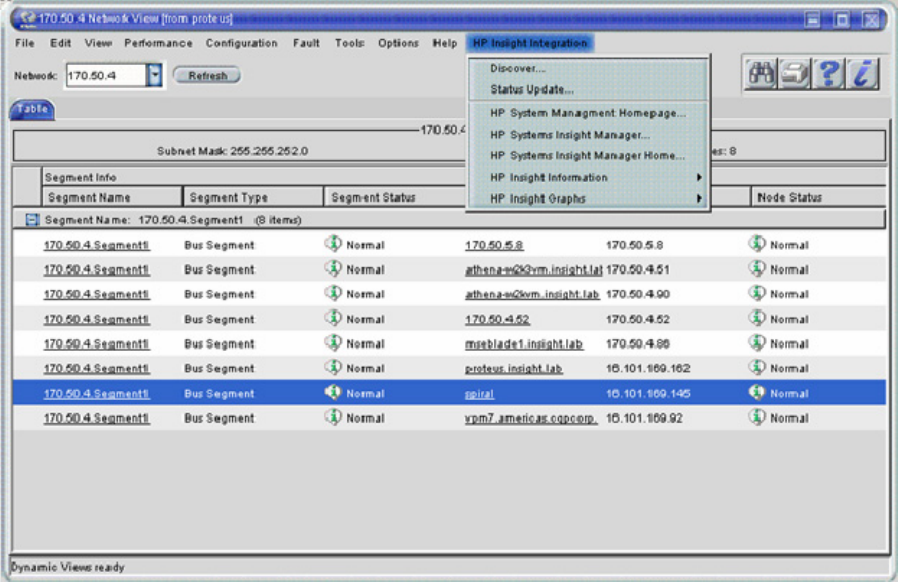The width and height of the screenshot is (898, 582).
Task: Open segment link in the 170.50.5.8 row
Action: click(x=96, y=245)
